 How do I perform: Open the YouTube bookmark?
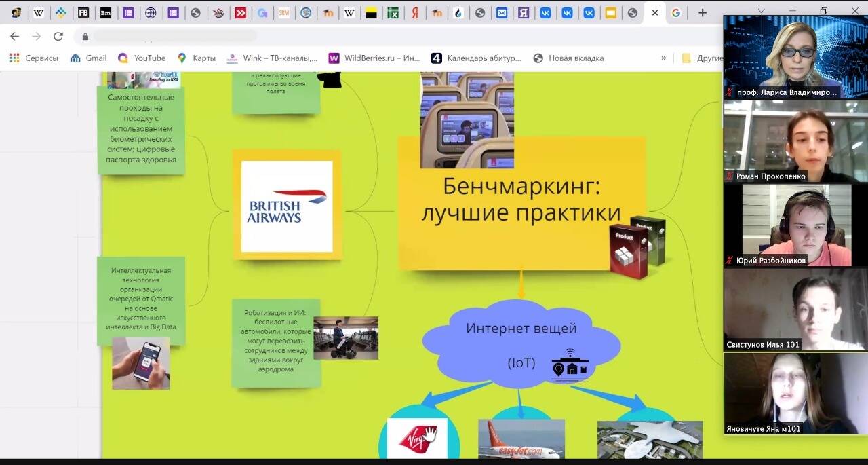[142, 58]
